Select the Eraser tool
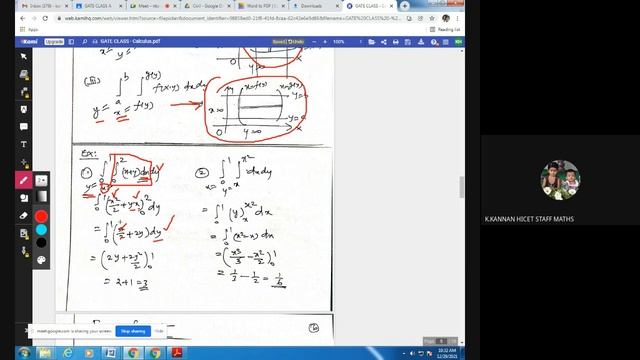This screenshot has height=360, width=640. [x=24, y=216]
